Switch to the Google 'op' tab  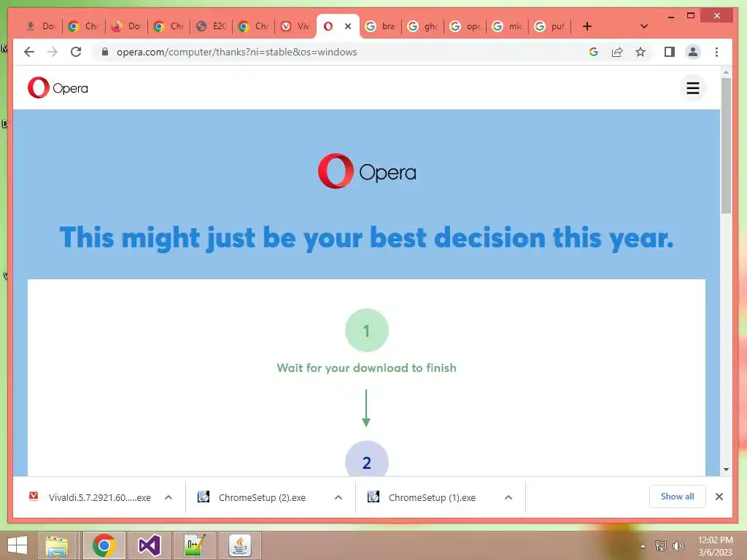click(465, 26)
